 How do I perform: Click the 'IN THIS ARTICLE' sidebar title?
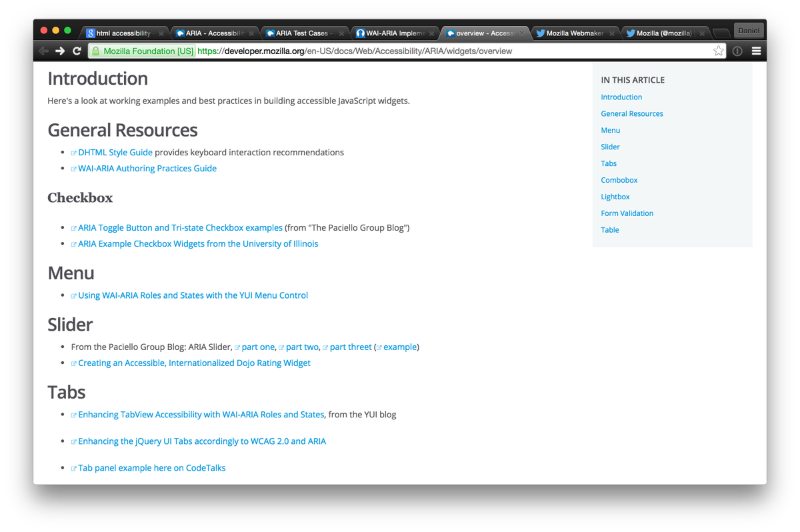tap(633, 80)
